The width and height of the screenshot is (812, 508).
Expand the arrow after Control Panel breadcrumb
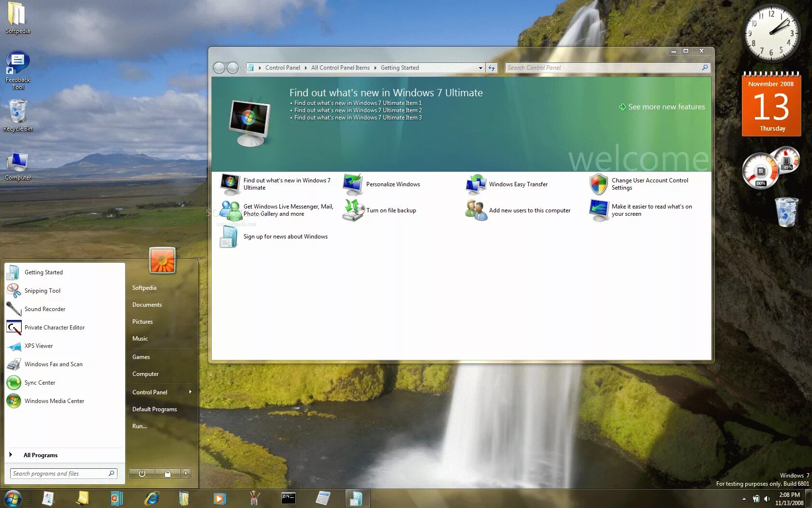(x=305, y=68)
